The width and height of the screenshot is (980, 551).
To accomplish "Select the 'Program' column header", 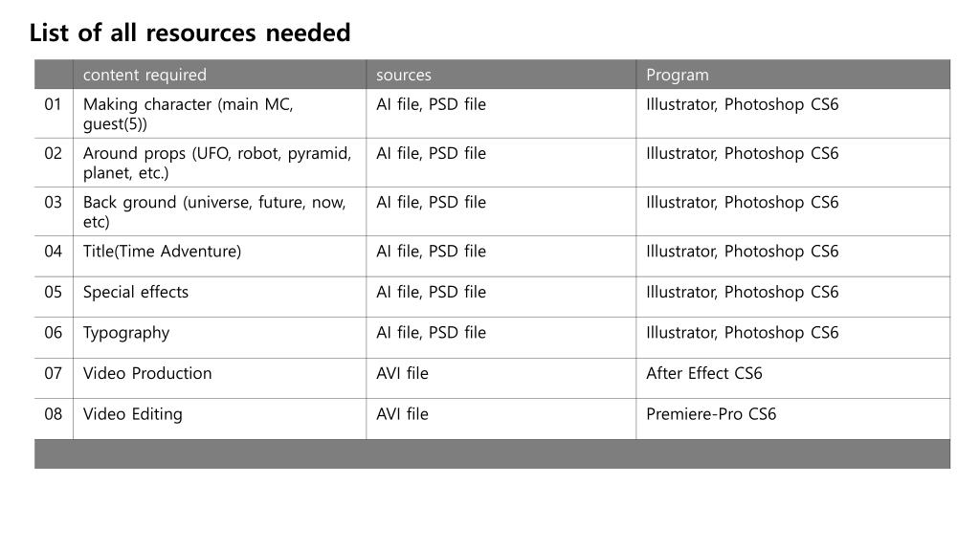I will pyautogui.click(x=793, y=75).
